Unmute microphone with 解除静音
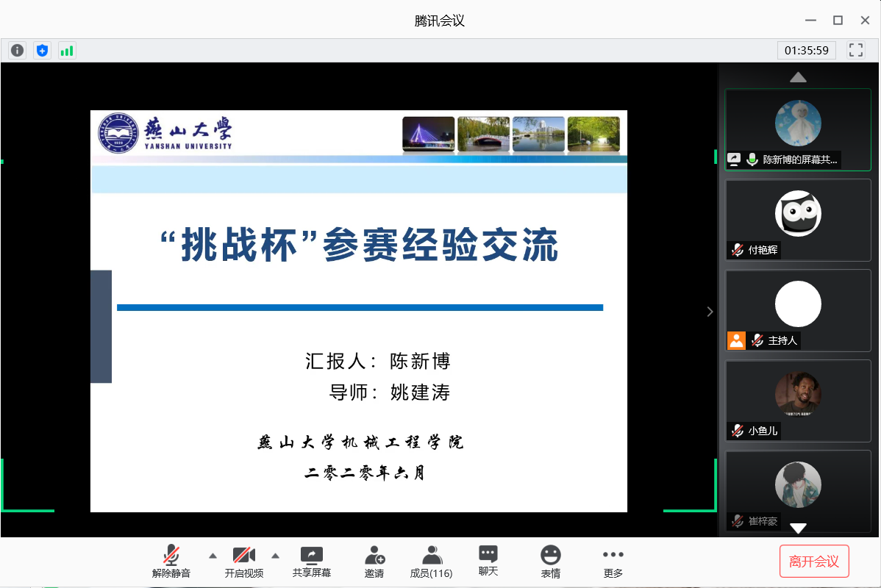881x588 pixels. (x=171, y=562)
